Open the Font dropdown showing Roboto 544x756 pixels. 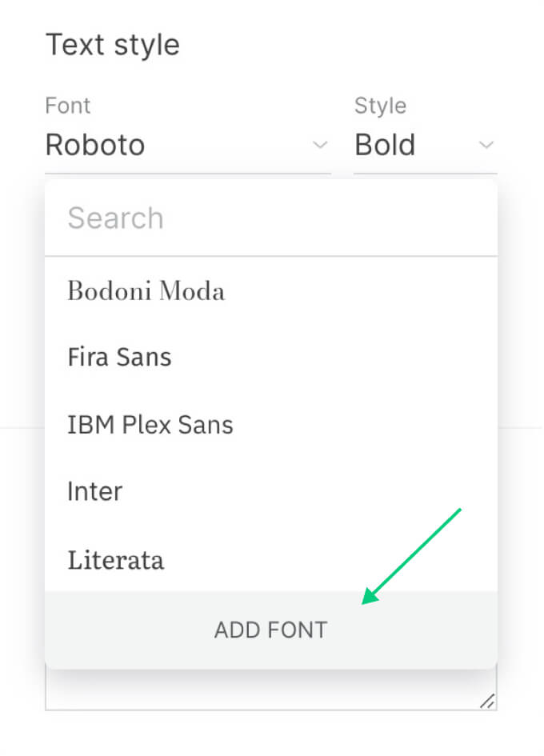click(187, 146)
